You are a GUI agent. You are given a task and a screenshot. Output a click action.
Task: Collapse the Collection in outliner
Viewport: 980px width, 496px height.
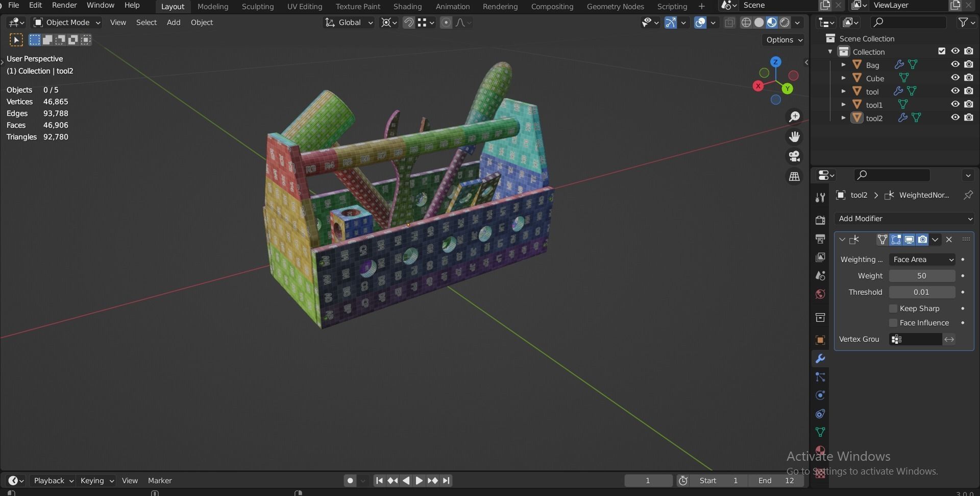point(830,52)
